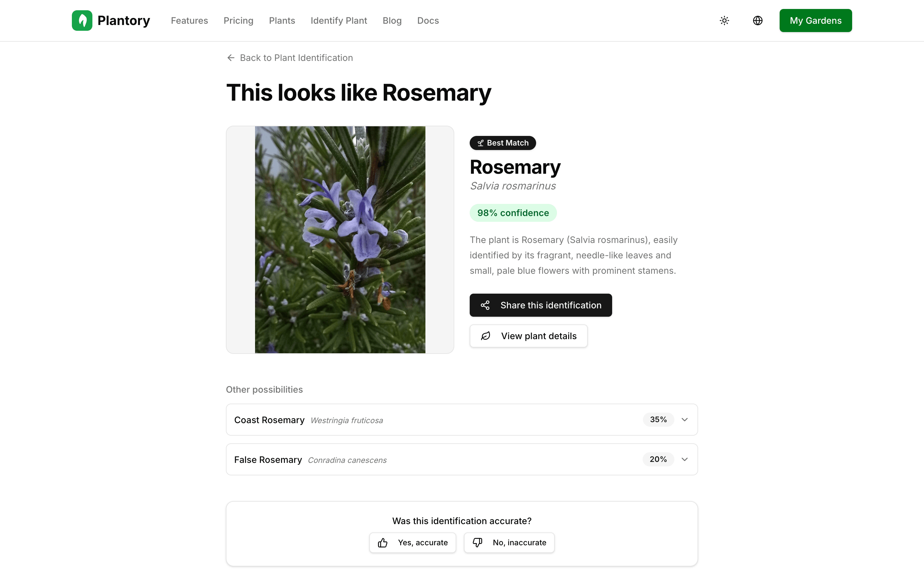Open the Pricing nav link

(238, 21)
